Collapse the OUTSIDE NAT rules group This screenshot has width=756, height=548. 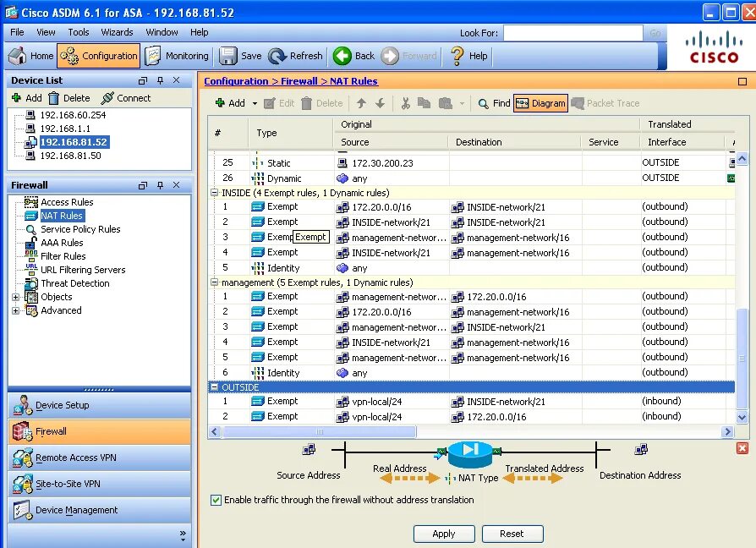(x=214, y=387)
